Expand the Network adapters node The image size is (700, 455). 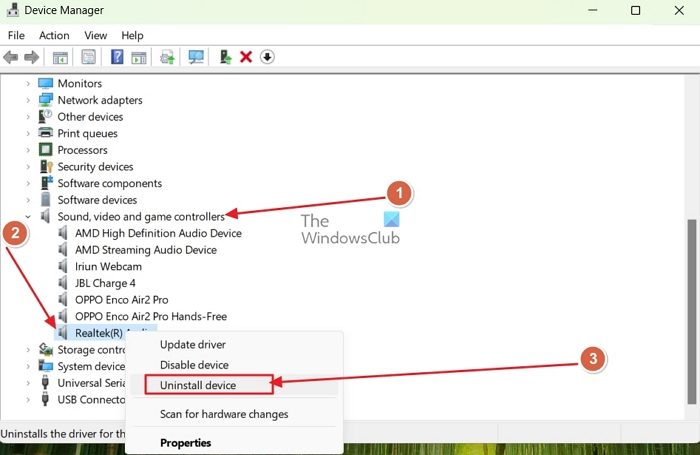pyautogui.click(x=28, y=100)
